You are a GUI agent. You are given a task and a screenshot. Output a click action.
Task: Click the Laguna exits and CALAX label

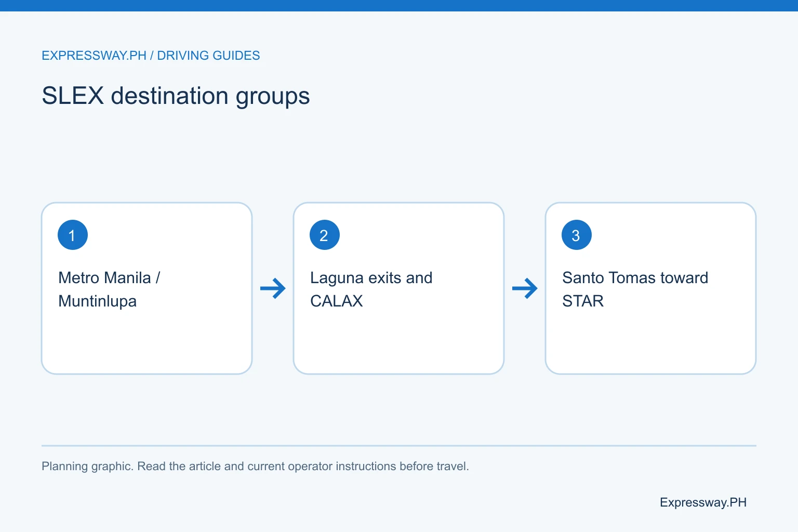371,289
